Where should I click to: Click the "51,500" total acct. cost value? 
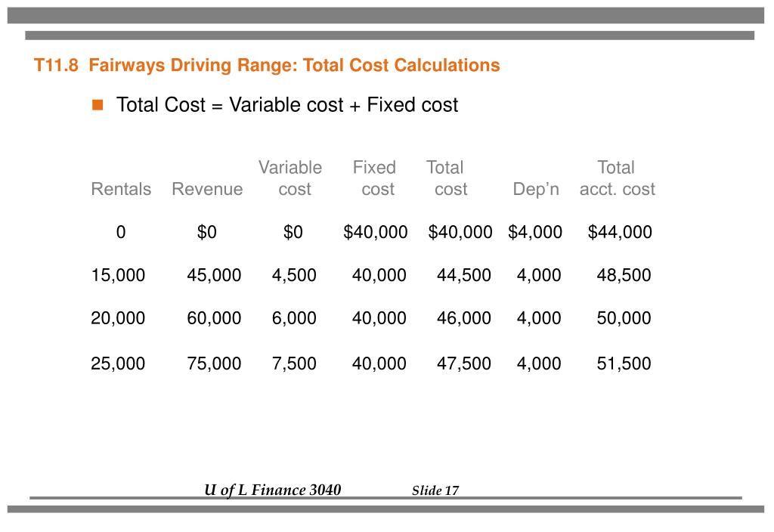point(624,363)
